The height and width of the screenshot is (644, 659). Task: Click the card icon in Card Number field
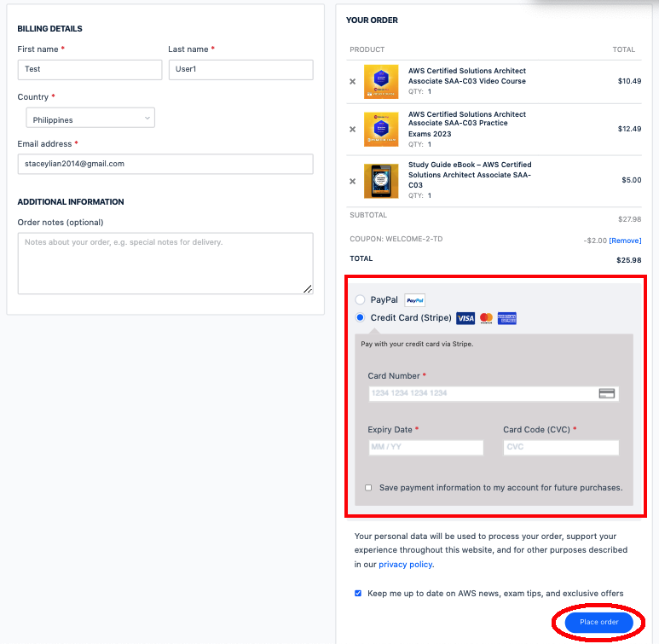click(607, 393)
